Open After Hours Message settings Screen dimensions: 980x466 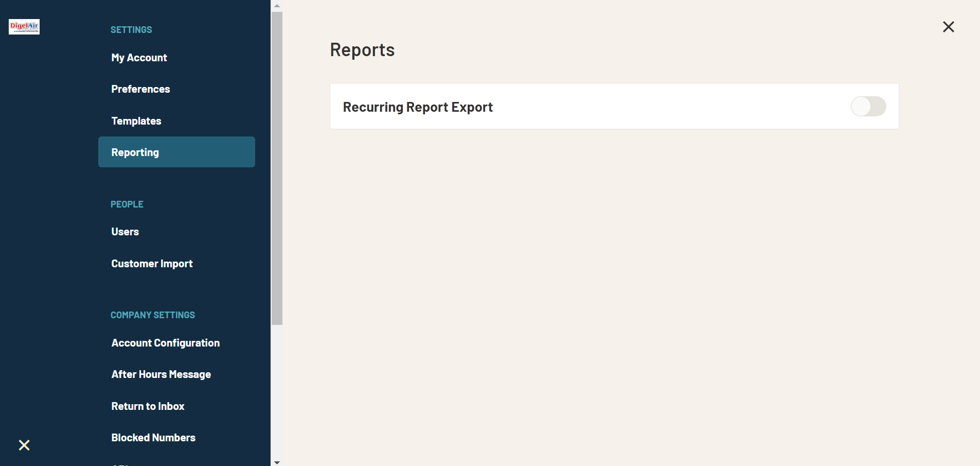[161, 374]
